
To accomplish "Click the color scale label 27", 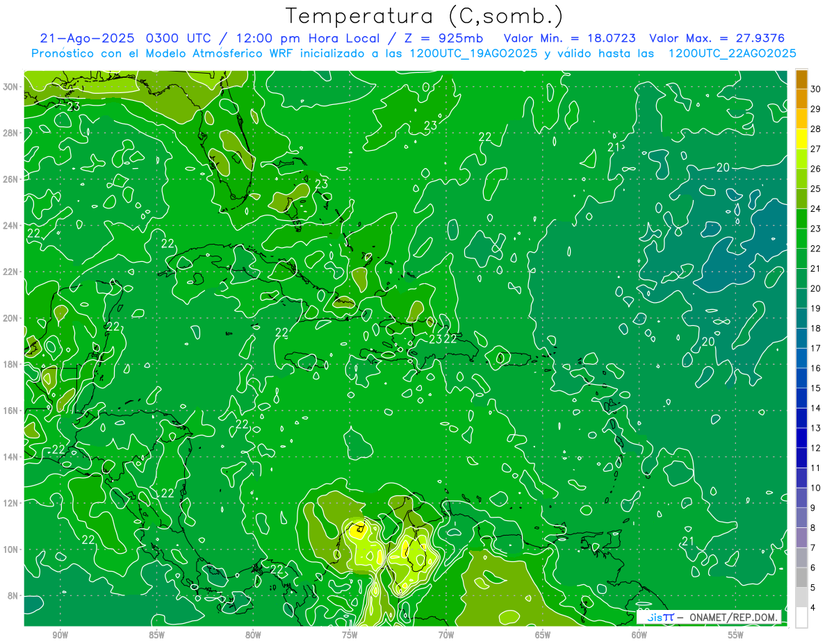I will click(x=816, y=149).
